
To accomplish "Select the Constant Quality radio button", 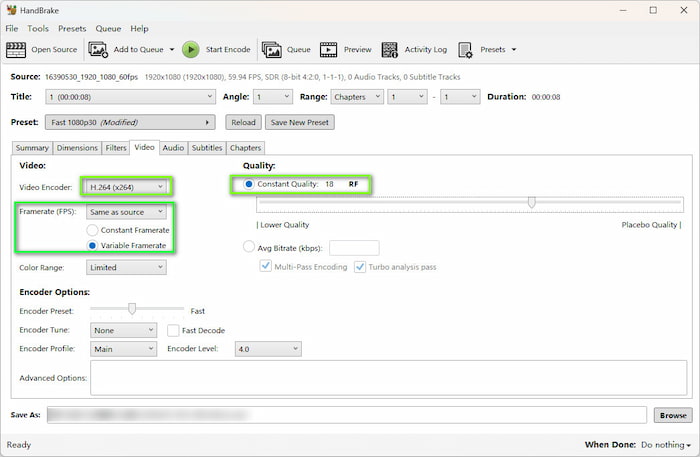I will tap(249, 184).
